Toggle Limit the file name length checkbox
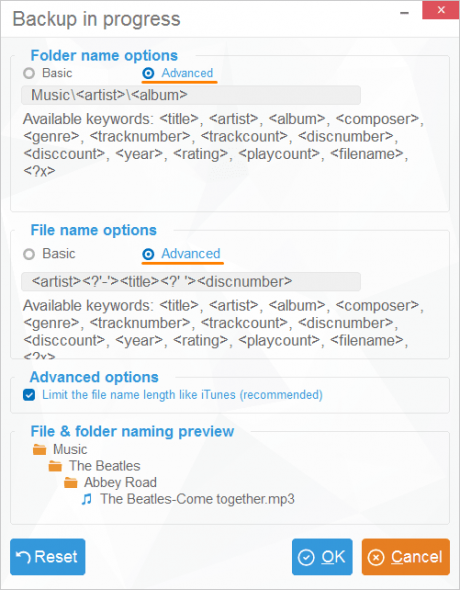The width and height of the screenshot is (460, 590). coord(29,395)
